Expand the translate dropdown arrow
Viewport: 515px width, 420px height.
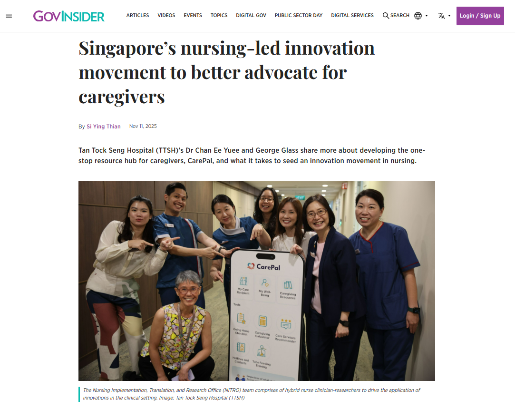(x=449, y=15)
